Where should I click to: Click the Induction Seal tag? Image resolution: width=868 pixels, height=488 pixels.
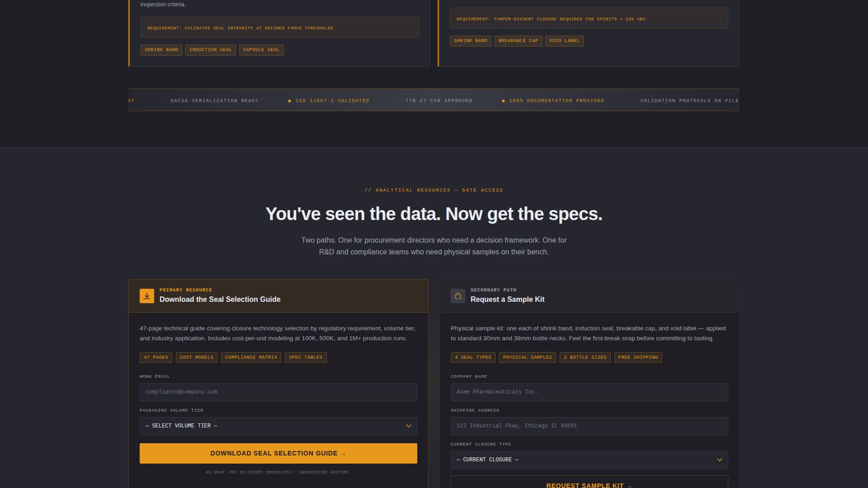point(211,50)
